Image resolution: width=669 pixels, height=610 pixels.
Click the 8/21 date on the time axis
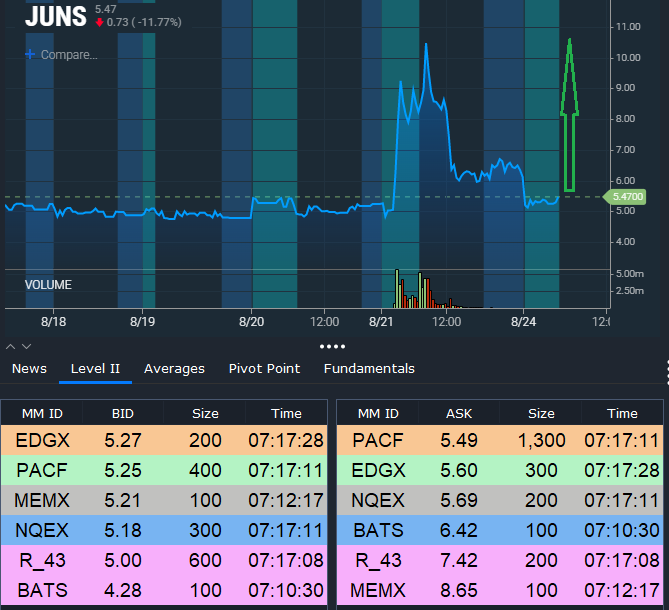pos(381,321)
